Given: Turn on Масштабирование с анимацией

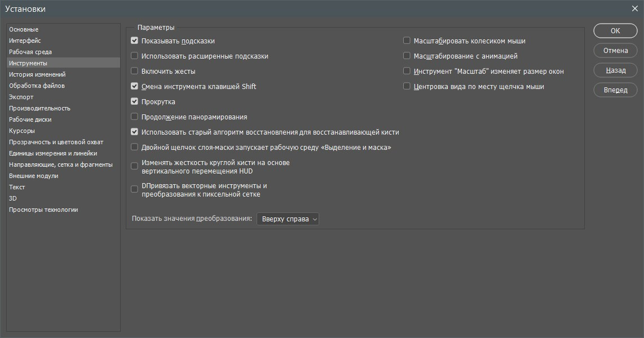Looking at the screenshot, I should (x=407, y=56).
